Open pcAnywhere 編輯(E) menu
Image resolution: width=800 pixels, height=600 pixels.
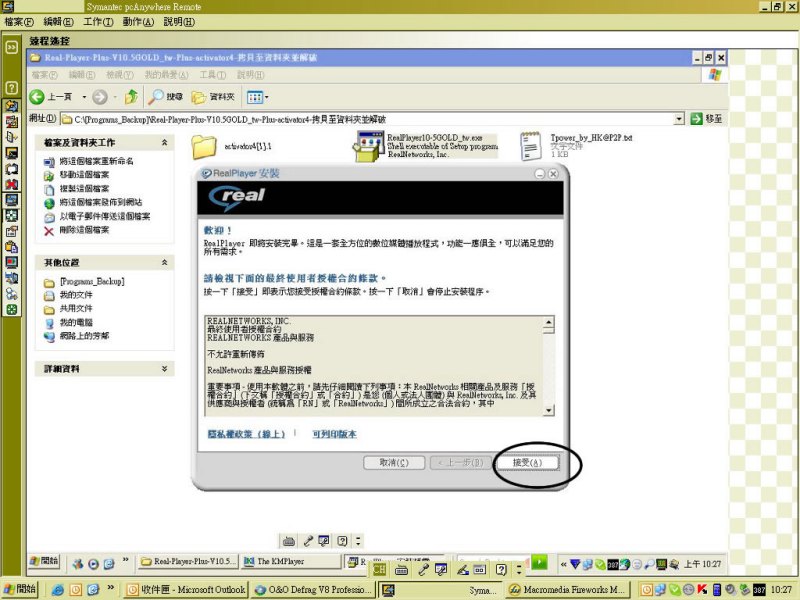click(58, 22)
